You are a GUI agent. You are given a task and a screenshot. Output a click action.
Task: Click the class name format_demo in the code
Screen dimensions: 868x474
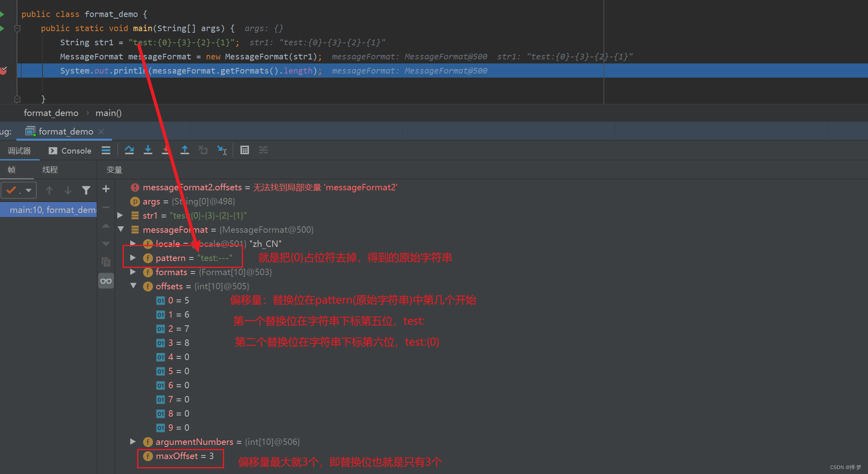click(x=111, y=14)
